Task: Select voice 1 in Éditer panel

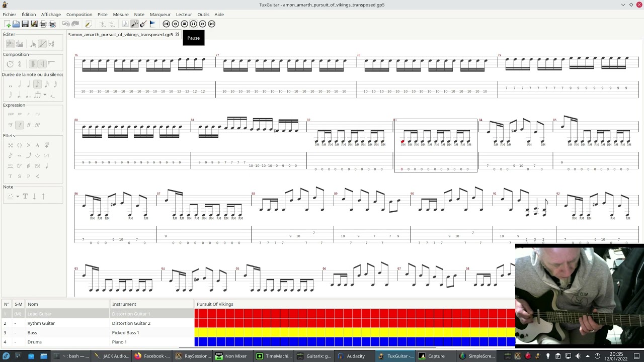Action: point(10,44)
